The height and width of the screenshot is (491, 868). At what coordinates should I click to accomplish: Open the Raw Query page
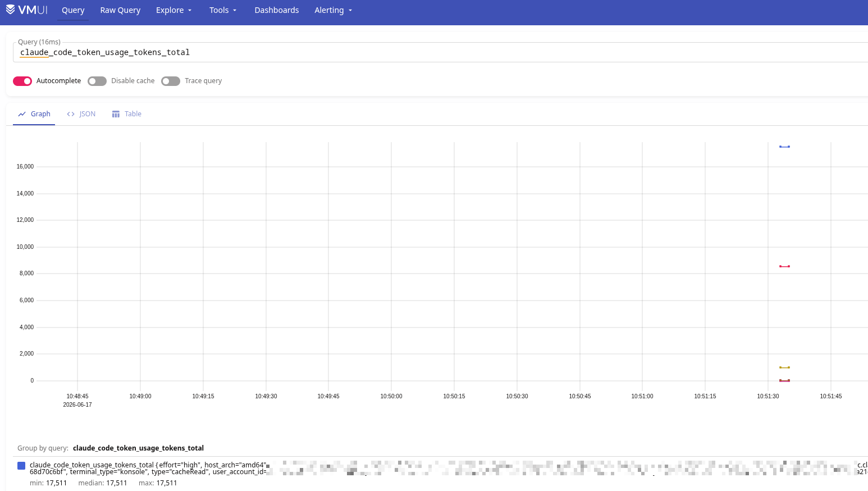pyautogui.click(x=120, y=10)
